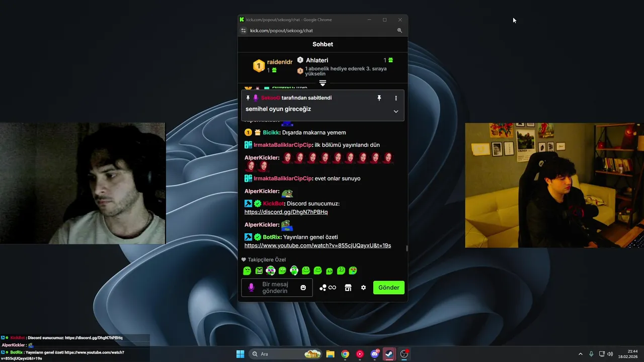Click the right webcam feed with yellow sofa
This screenshot has height=362, width=644.
[x=554, y=185]
